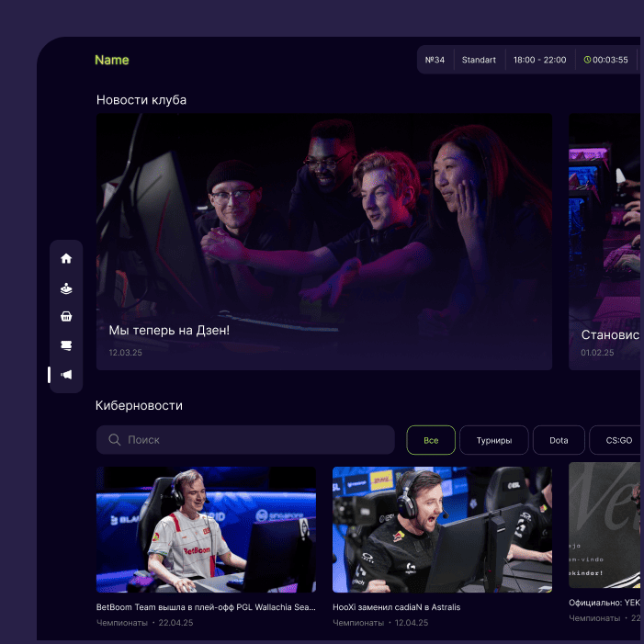Viewport: 644px width, 644px height.
Task: Open the BetBoom Team article image
Action: pyautogui.click(x=206, y=529)
